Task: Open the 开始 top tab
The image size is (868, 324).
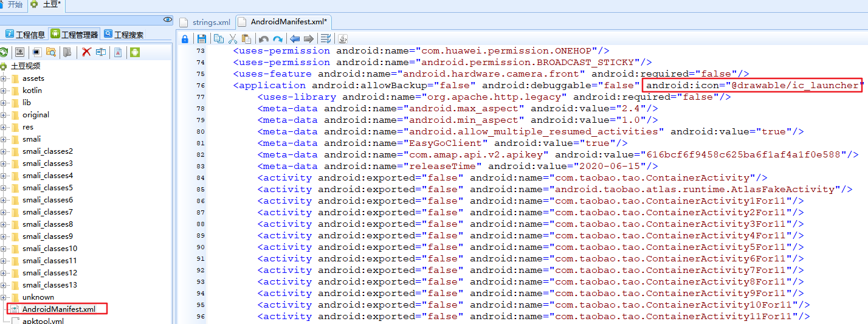Action: 12,5
